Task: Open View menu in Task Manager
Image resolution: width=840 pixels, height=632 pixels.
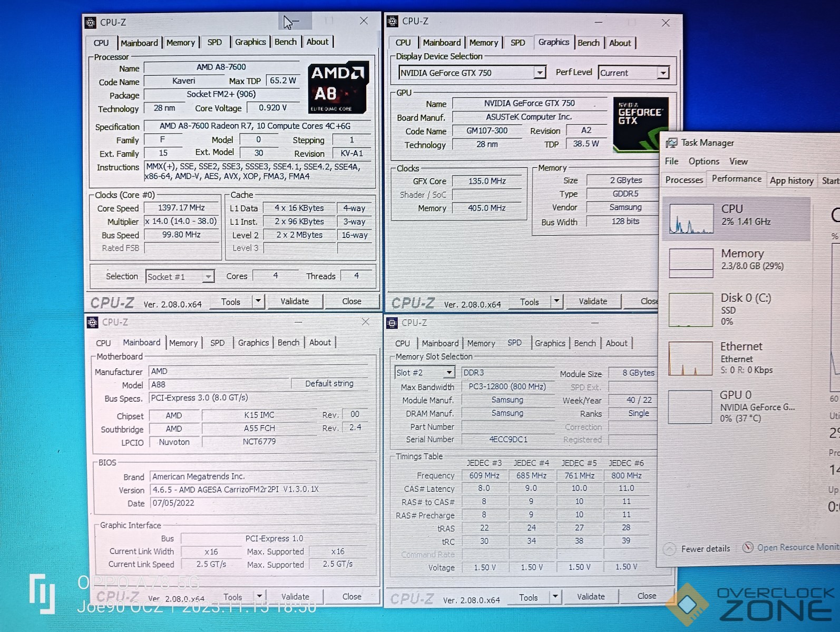Action: coord(738,161)
